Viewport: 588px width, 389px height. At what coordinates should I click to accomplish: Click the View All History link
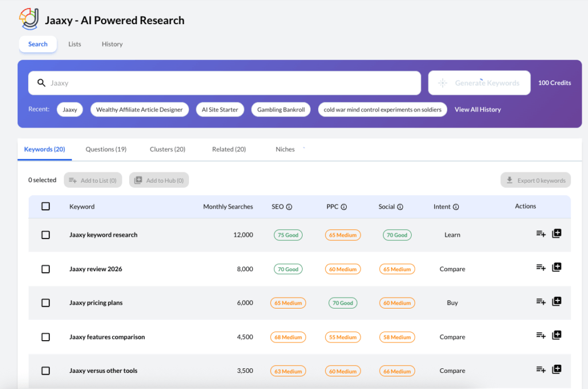[477, 109]
